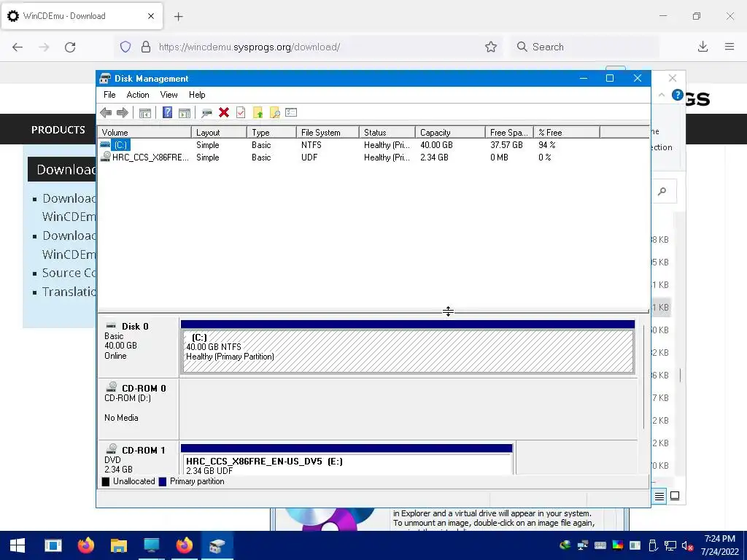Sort by the % Free column header
This screenshot has height=560, width=747.
(566, 133)
